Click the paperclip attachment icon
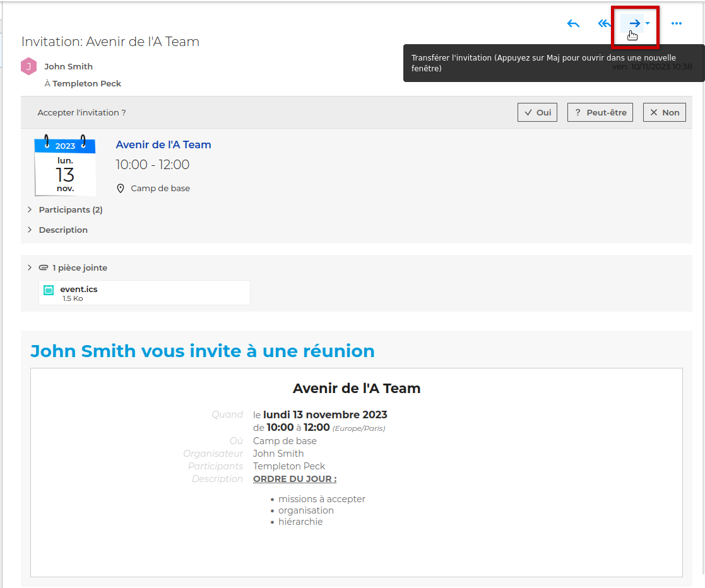This screenshot has width=705, height=588. point(44,268)
